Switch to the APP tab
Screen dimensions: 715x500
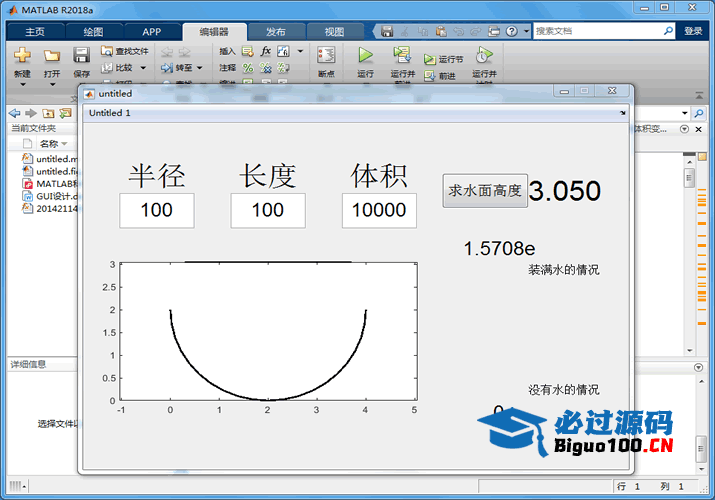pos(151,31)
